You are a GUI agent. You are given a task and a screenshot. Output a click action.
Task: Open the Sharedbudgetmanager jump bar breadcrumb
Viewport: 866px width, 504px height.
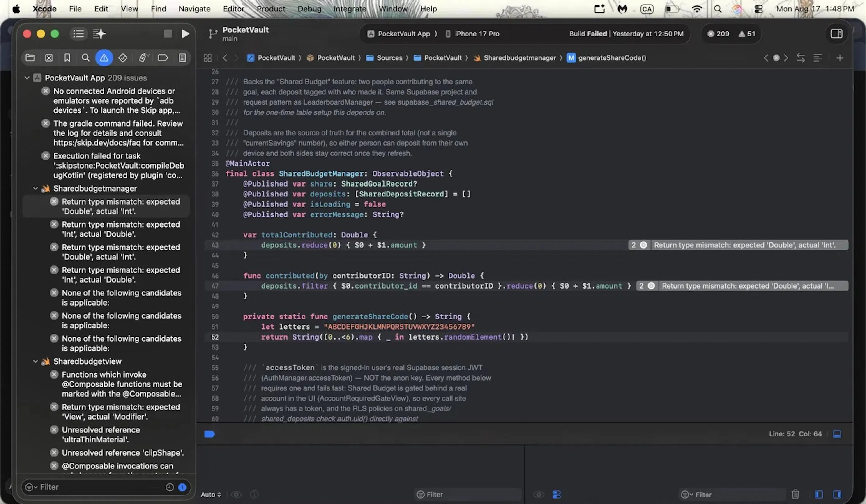click(515, 58)
